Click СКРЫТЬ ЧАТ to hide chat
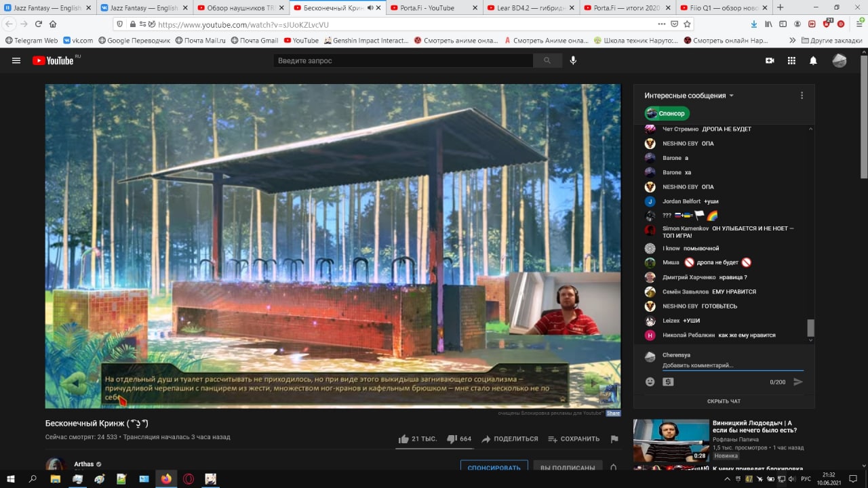The width and height of the screenshot is (868, 488). pos(724,401)
